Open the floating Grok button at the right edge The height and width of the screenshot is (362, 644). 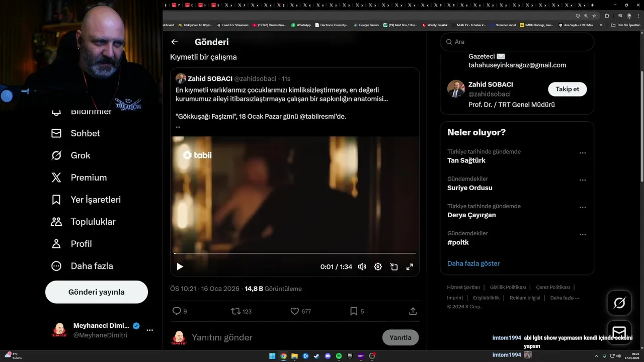click(619, 303)
